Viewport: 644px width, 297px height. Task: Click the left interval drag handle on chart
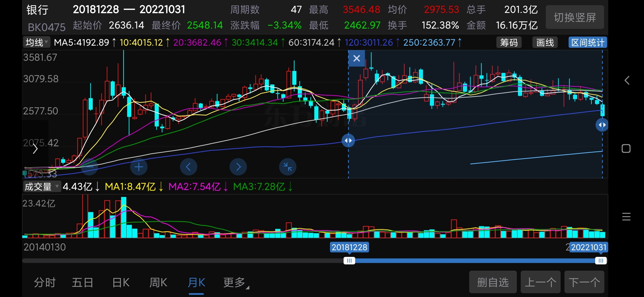click(348, 141)
